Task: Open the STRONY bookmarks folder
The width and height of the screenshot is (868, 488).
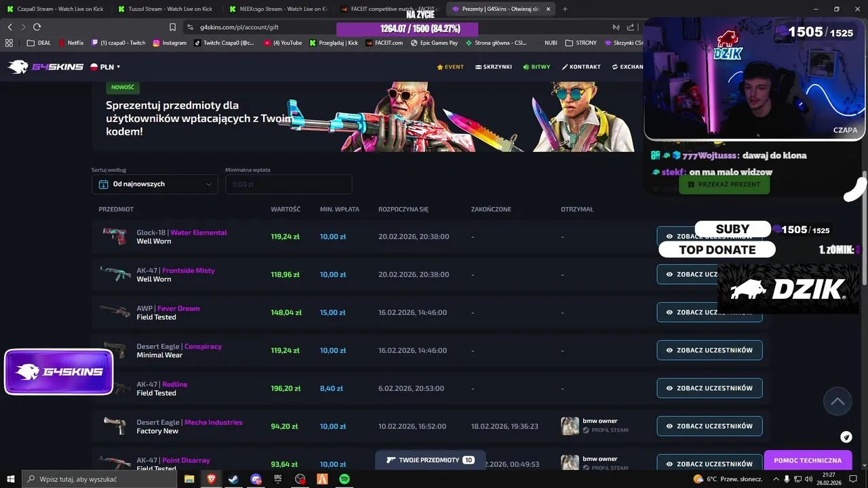Action: pos(581,43)
